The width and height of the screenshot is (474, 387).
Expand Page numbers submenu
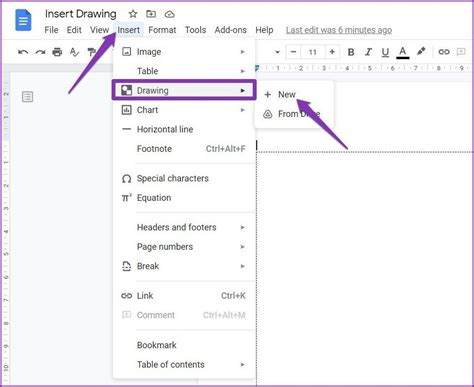coord(184,247)
